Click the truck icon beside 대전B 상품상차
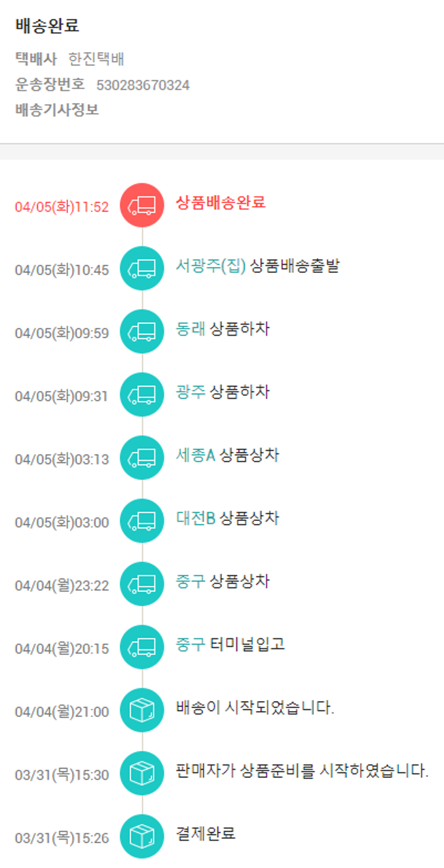 click(x=142, y=521)
